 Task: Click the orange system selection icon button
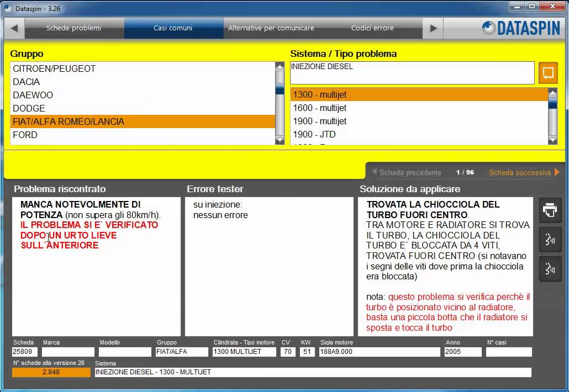[548, 73]
